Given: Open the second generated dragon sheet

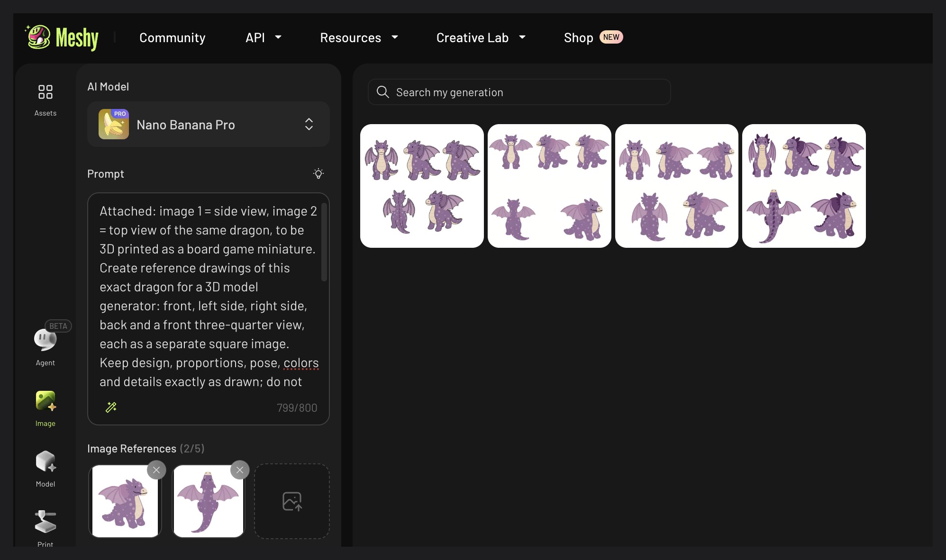Looking at the screenshot, I should pyautogui.click(x=549, y=186).
